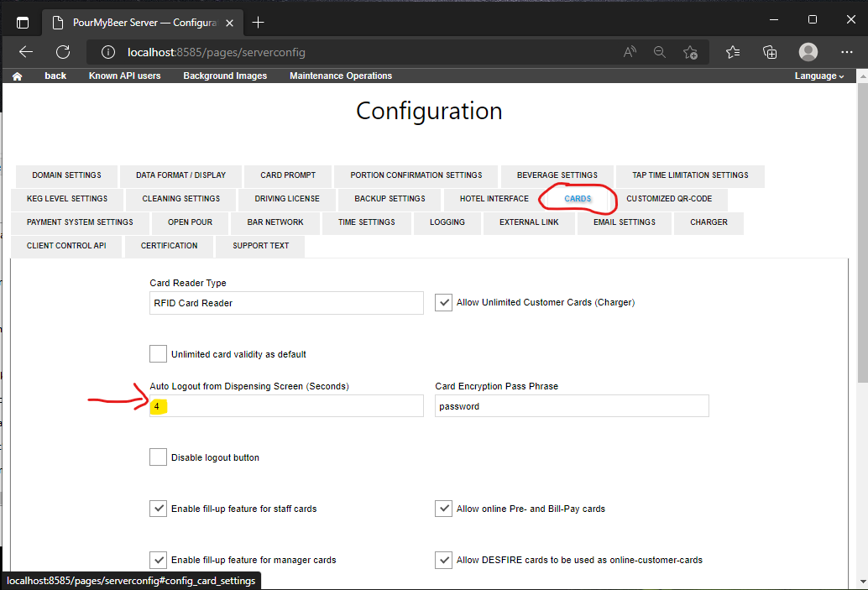The width and height of the screenshot is (868, 590).
Task: Click the browser back arrow
Action: [x=26, y=52]
